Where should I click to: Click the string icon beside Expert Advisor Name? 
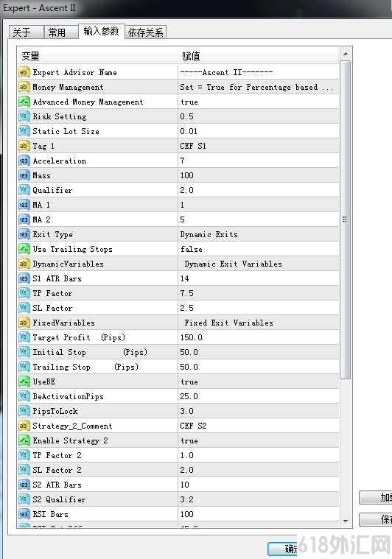click(x=24, y=72)
